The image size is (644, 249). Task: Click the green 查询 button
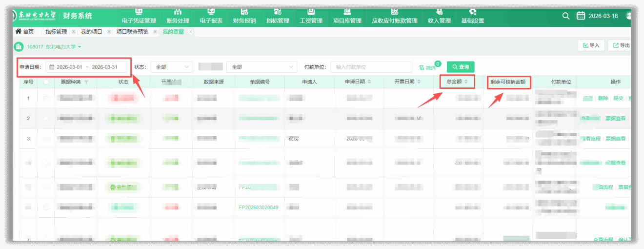coord(461,67)
